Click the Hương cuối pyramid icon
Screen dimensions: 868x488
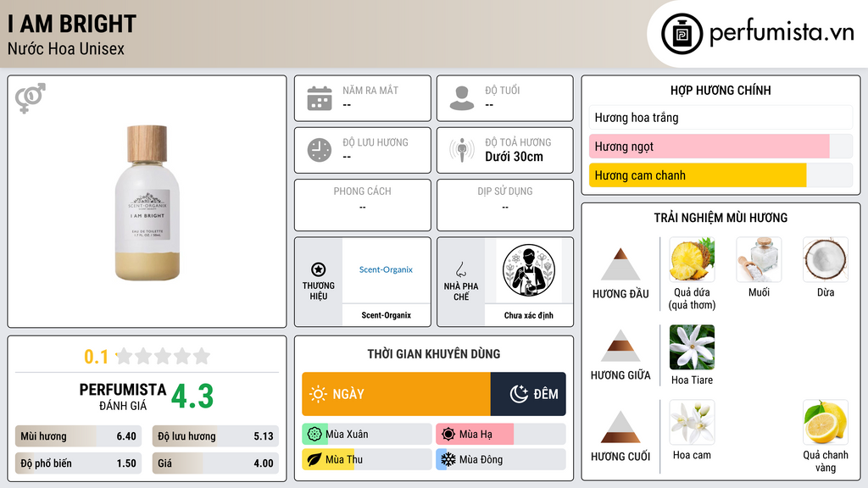tap(620, 427)
